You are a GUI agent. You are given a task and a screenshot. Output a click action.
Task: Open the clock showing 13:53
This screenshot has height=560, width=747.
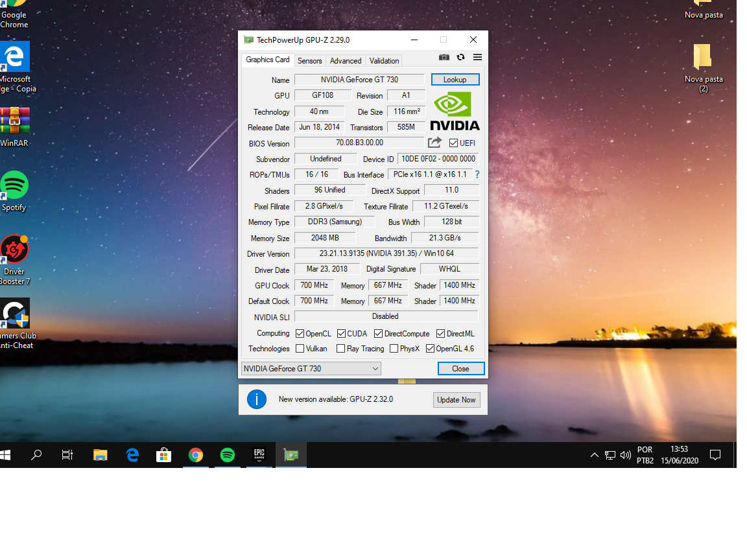tap(680, 455)
